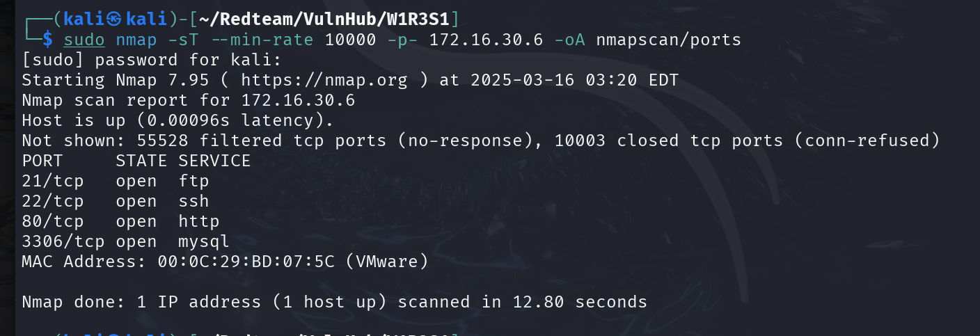Screen dimensions: 980x336
Task: Click the SERVICE column header
Action: (214, 161)
